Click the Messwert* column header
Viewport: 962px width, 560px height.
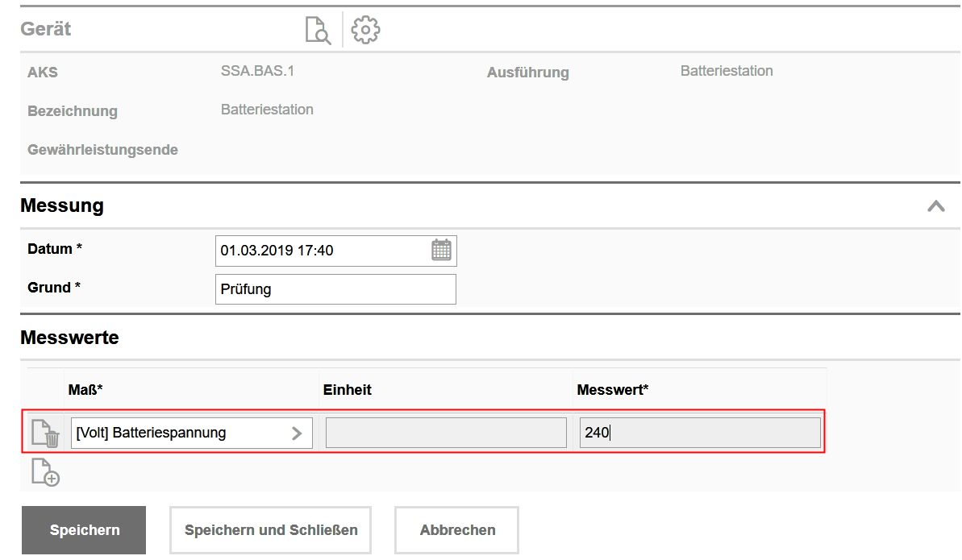point(613,390)
